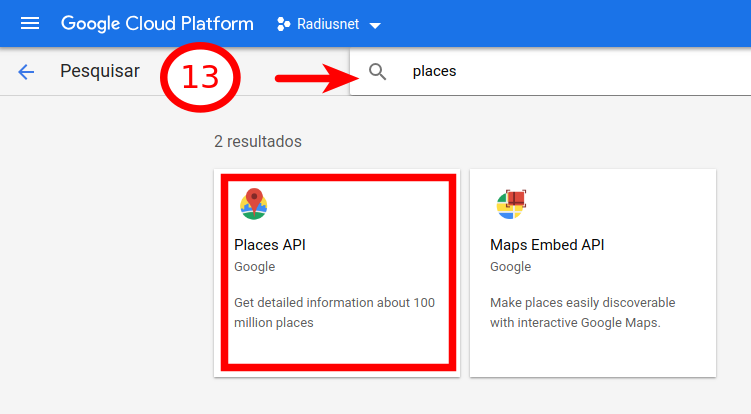Click the Radiusnet project hexagon icon
Image resolution: width=751 pixels, height=414 pixels.
[284, 24]
